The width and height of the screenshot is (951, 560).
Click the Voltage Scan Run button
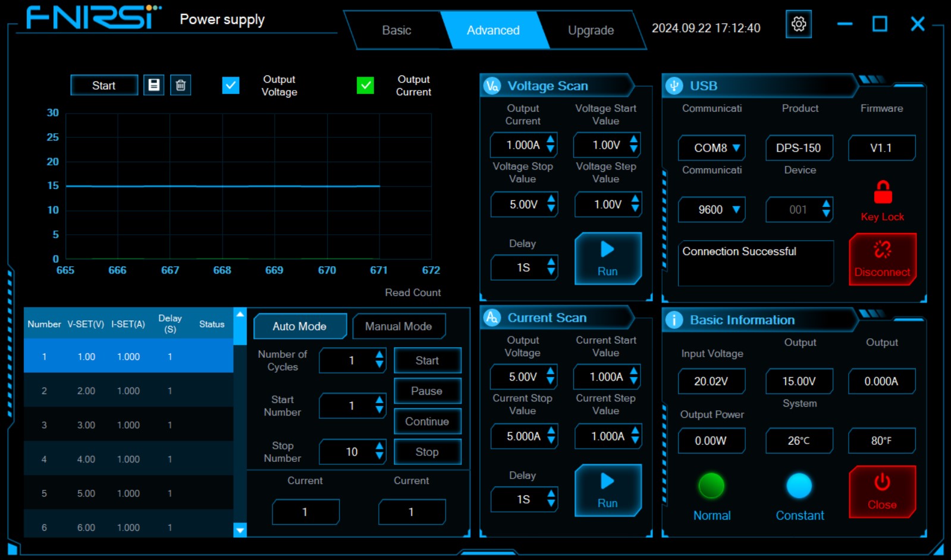pyautogui.click(x=608, y=259)
